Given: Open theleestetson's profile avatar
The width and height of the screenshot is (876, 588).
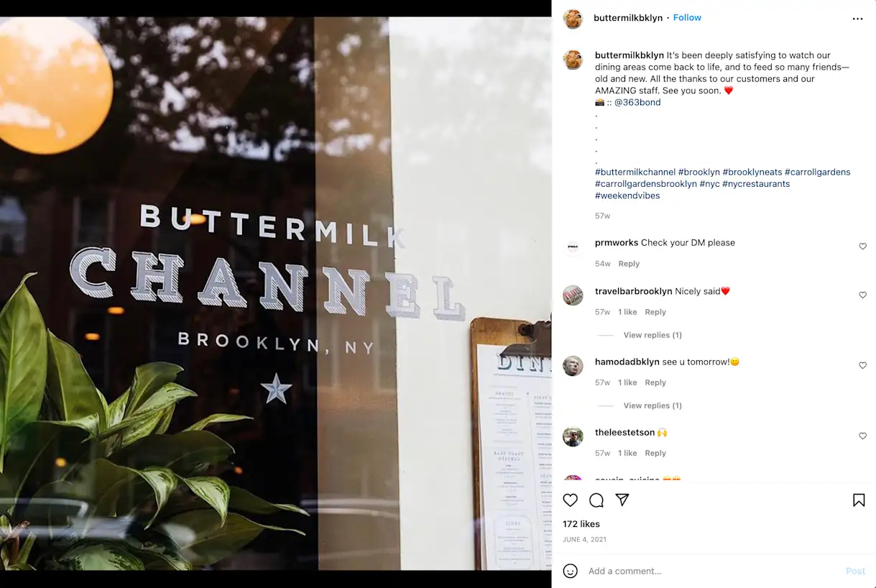Looking at the screenshot, I should 573,436.
